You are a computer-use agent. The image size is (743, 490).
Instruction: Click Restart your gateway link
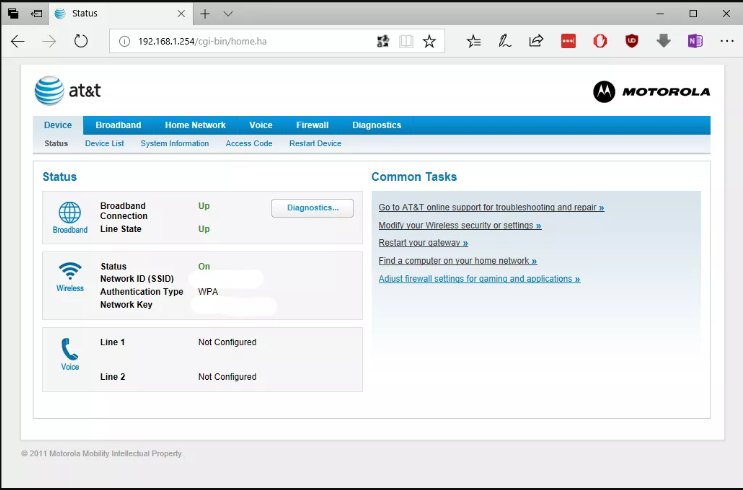pyautogui.click(x=423, y=243)
